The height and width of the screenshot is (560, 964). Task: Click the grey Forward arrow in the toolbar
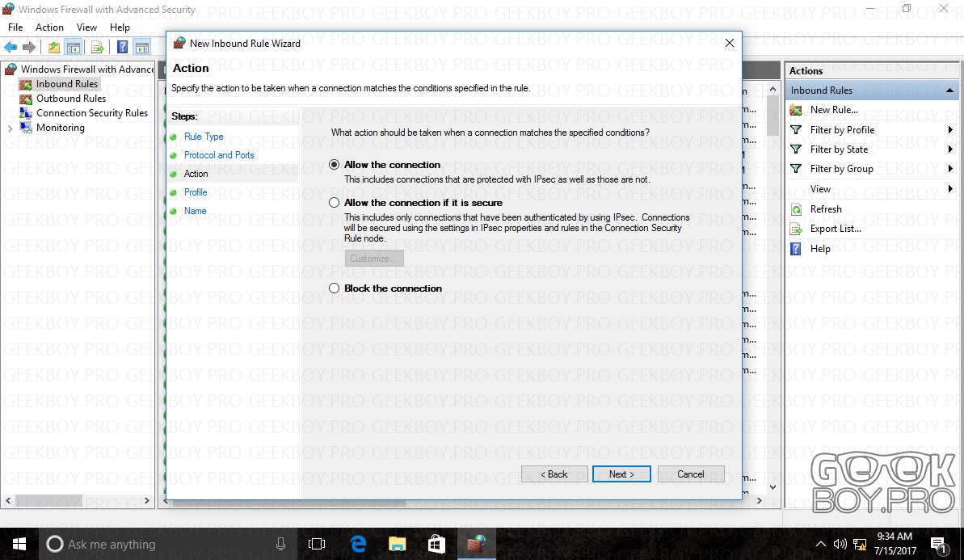28,48
